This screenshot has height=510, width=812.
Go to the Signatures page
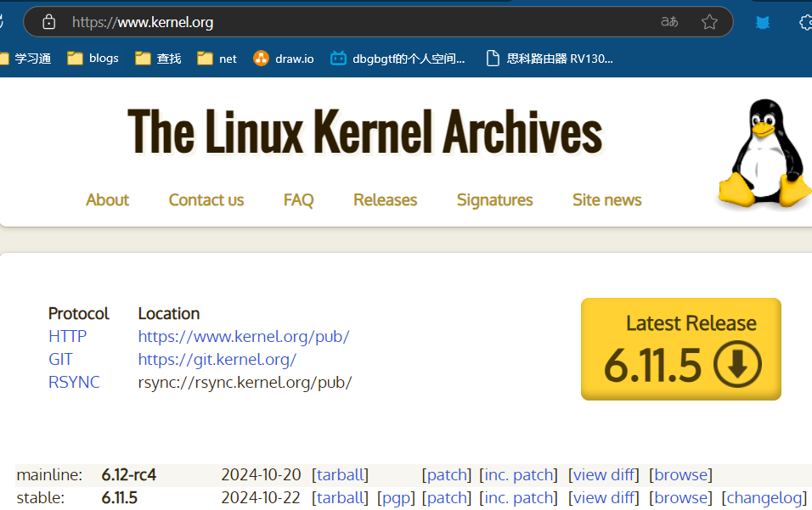click(494, 199)
